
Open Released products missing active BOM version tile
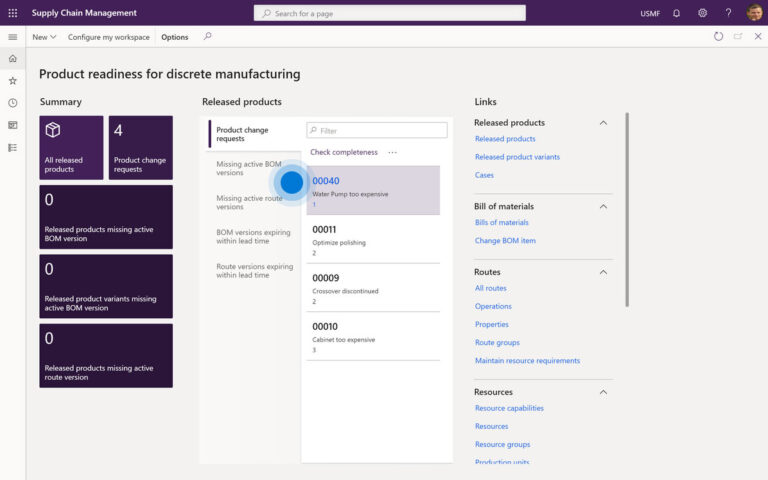(106, 217)
